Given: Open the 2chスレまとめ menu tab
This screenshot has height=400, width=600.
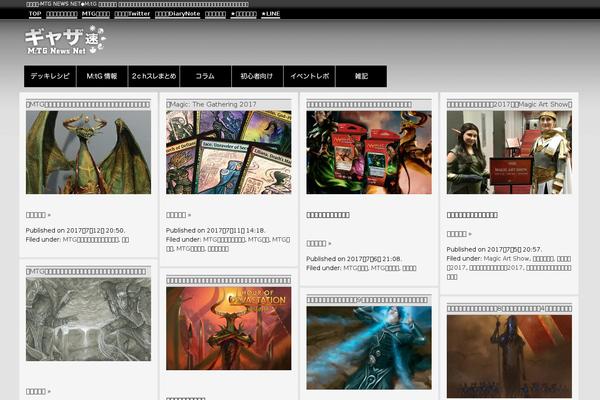Looking at the screenshot, I should (154, 76).
